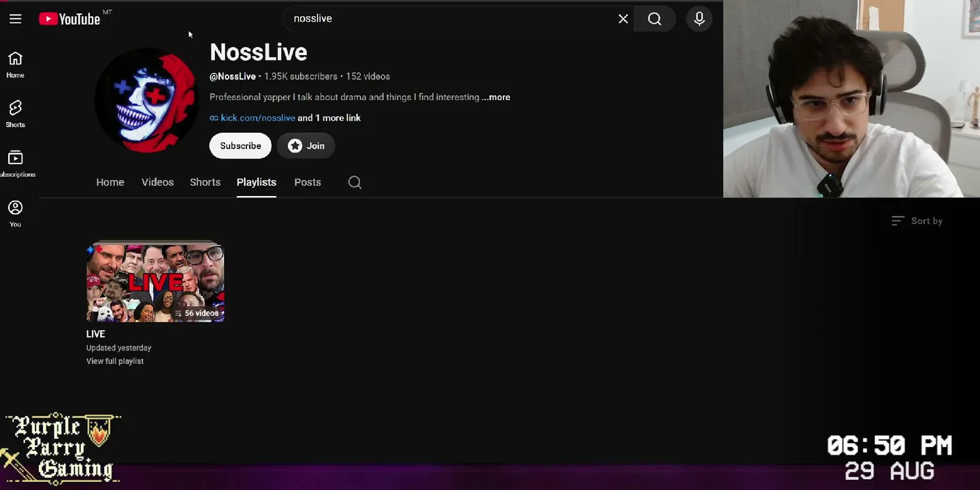This screenshot has height=490, width=980.
Task: Subscribe to the NossLive channel
Action: tap(240, 146)
